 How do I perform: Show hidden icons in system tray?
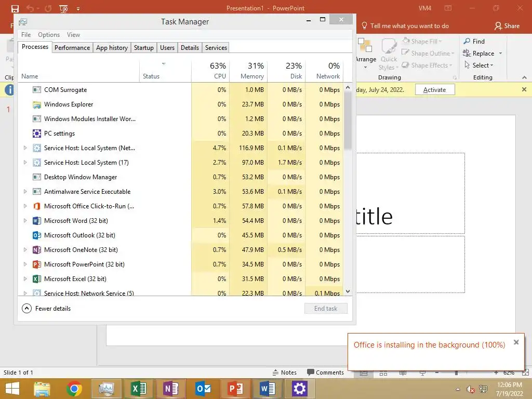pos(458,389)
